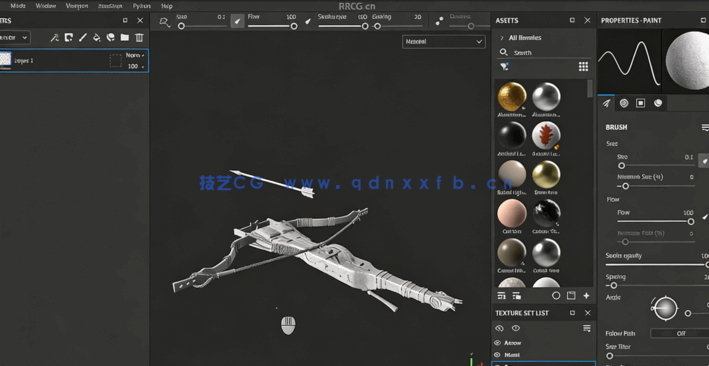
Task: Adjust the Flow slider in the top toolbar
Action: pyautogui.click(x=272, y=26)
